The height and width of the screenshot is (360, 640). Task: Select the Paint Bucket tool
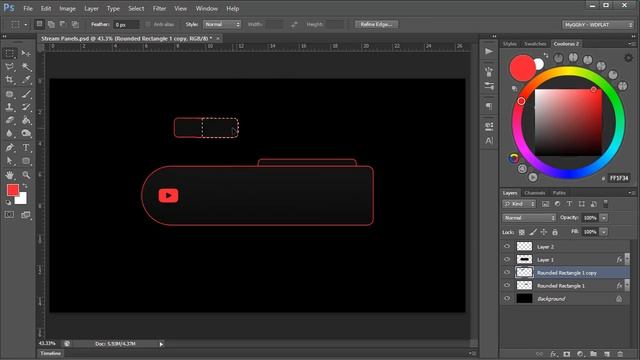26,120
